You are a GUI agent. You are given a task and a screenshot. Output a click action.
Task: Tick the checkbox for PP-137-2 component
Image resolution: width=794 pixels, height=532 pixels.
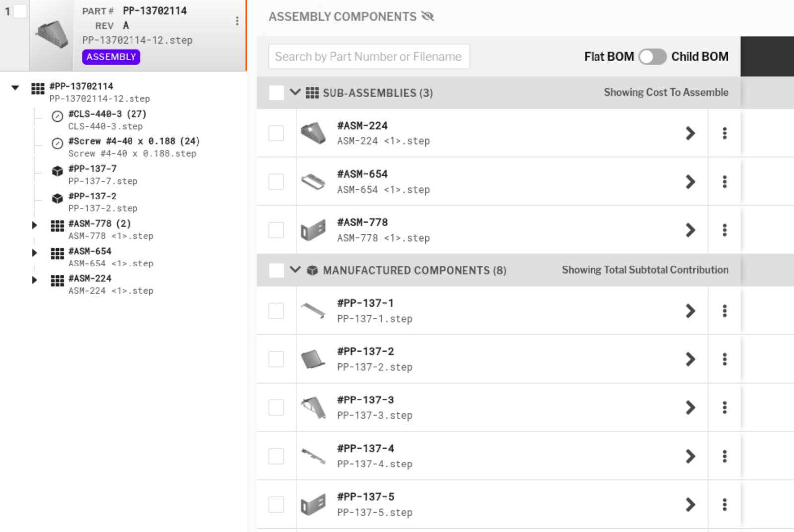point(276,359)
